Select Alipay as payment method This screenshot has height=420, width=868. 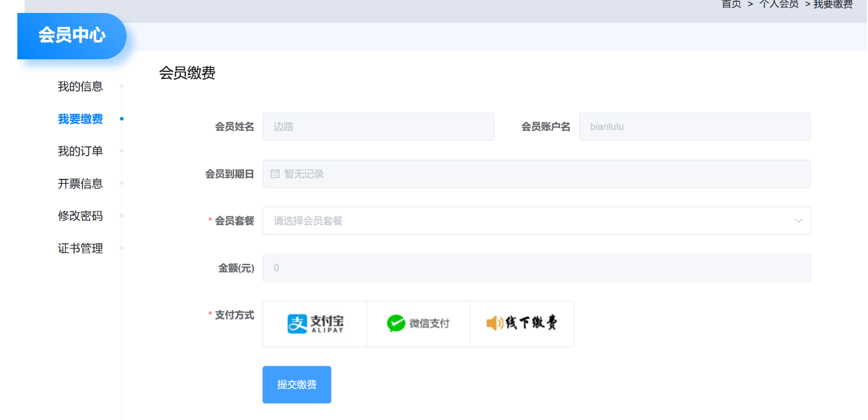(x=315, y=324)
